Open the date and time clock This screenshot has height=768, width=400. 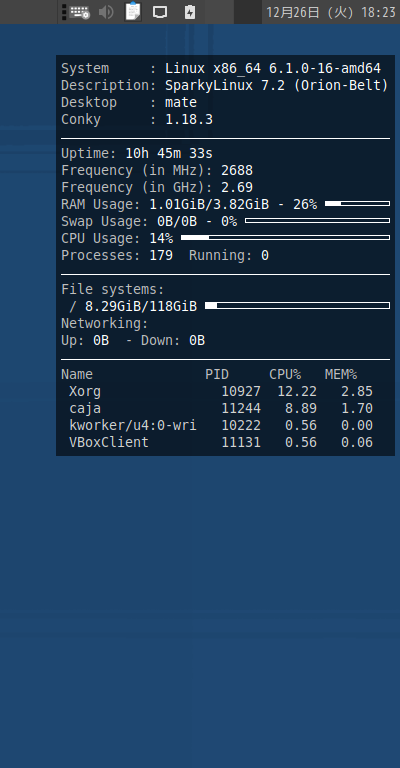[330, 12]
